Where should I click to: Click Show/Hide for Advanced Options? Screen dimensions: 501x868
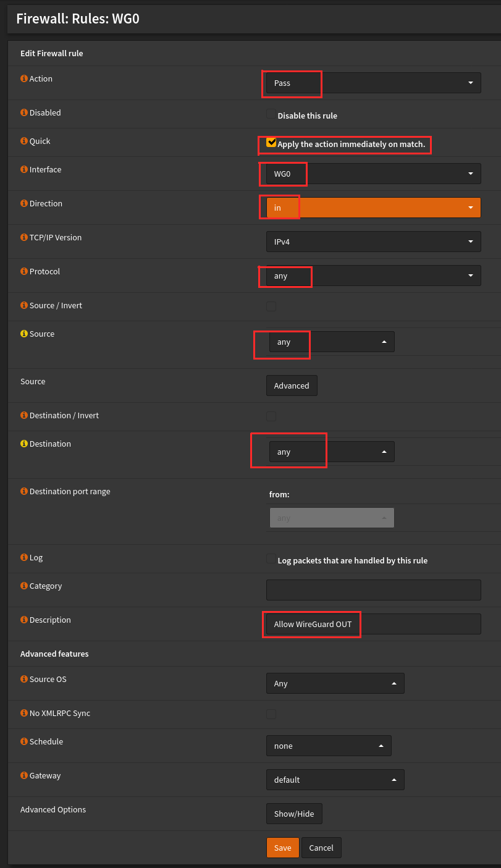pyautogui.click(x=294, y=814)
